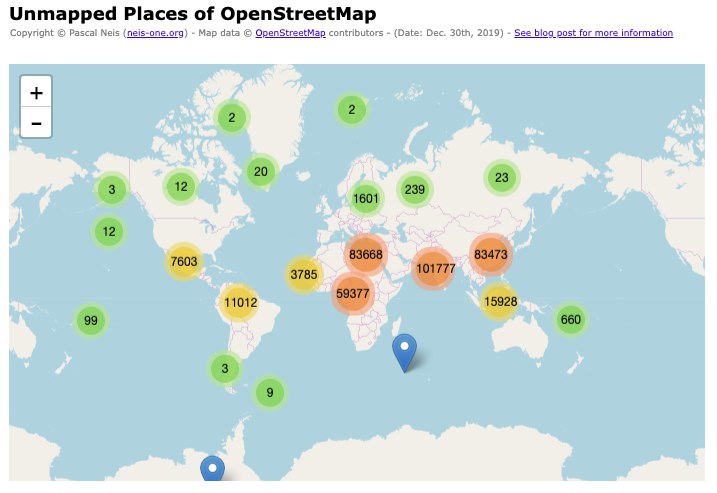This screenshot has width=717, height=493.
Task: Click the 'Unmapped Places of OpenStreetMap' heading
Action: [193, 14]
